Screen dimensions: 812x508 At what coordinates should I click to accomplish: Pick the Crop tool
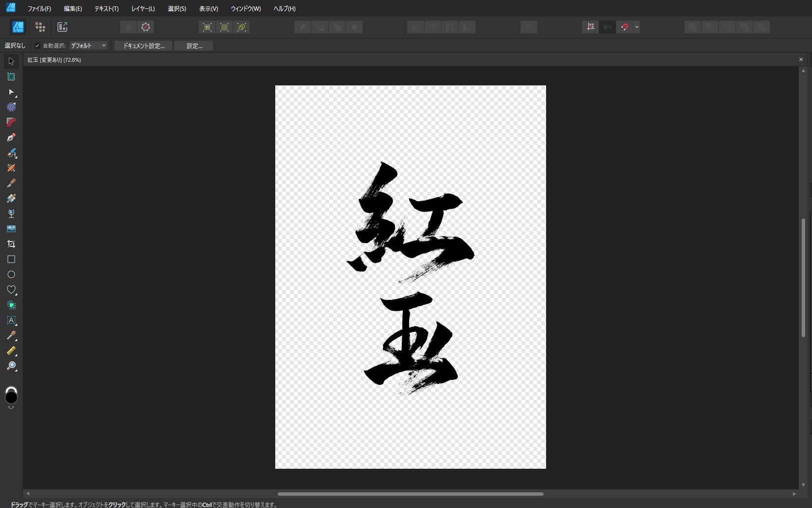click(11, 244)
